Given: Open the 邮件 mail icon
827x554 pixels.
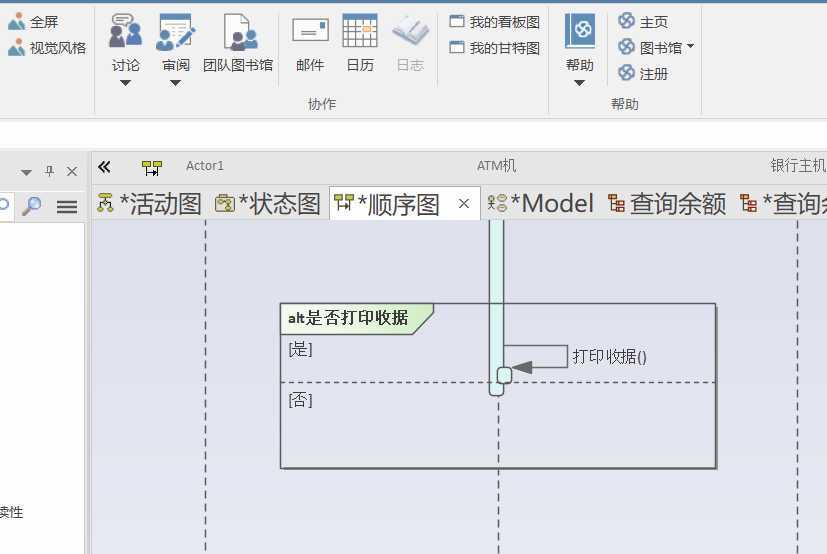Looking at the screenshot, I should (x=310, y=43).
